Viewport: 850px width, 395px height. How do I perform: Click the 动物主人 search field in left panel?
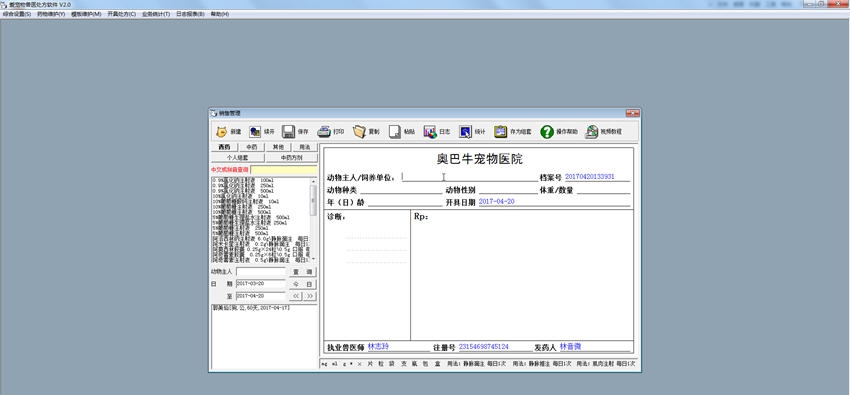(261, 271)
